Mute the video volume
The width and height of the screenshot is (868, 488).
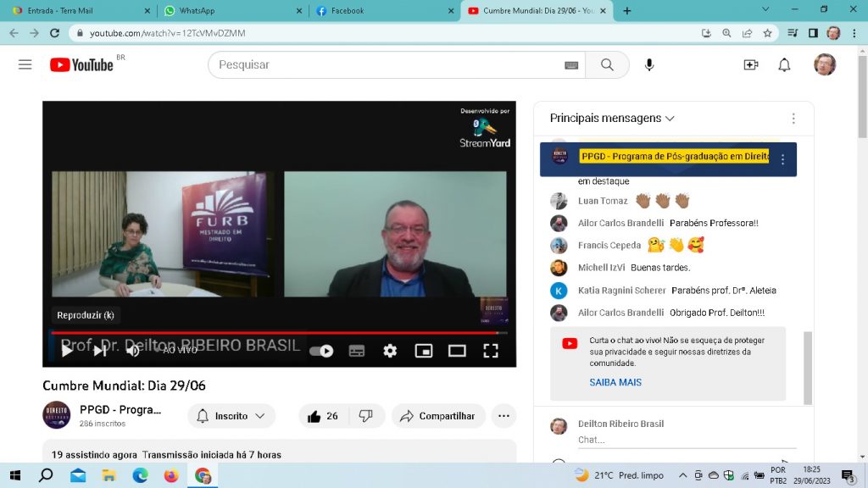(132, 351)
